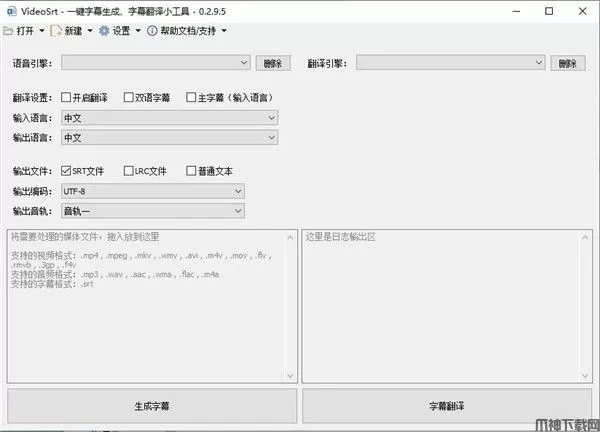
Task: Close the VideoSrt window
Action: coord(582,11)
